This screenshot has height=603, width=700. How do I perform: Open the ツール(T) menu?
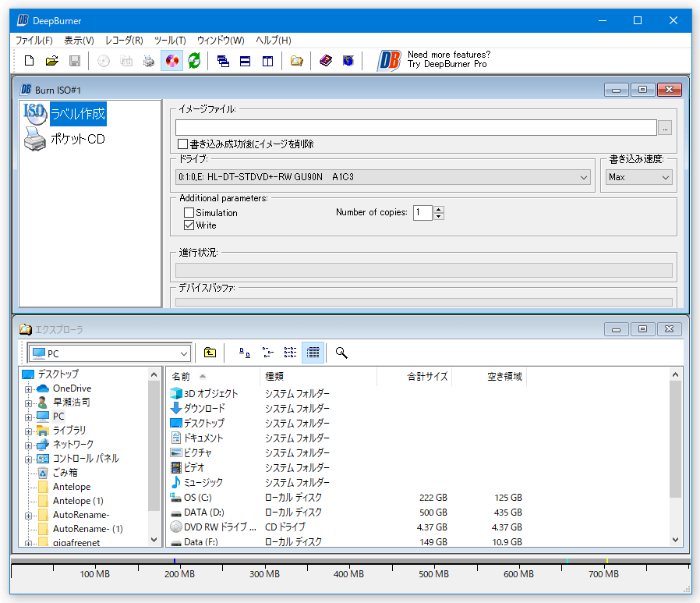170,41
